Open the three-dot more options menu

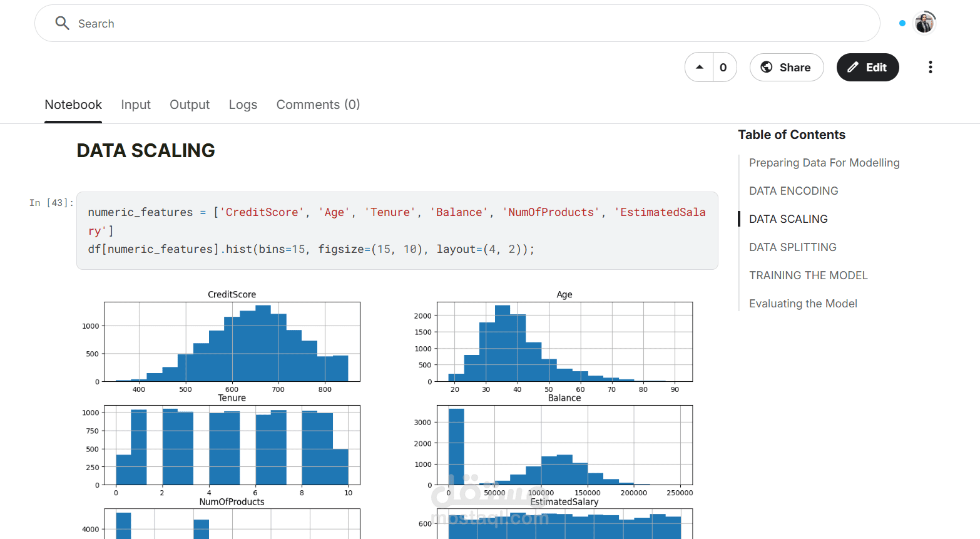coord(931,67)
